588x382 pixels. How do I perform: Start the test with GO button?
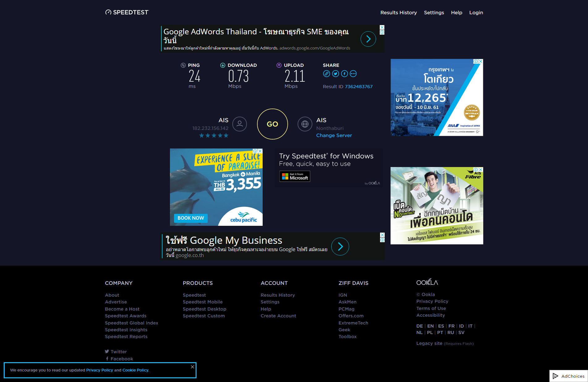[273, 124]
